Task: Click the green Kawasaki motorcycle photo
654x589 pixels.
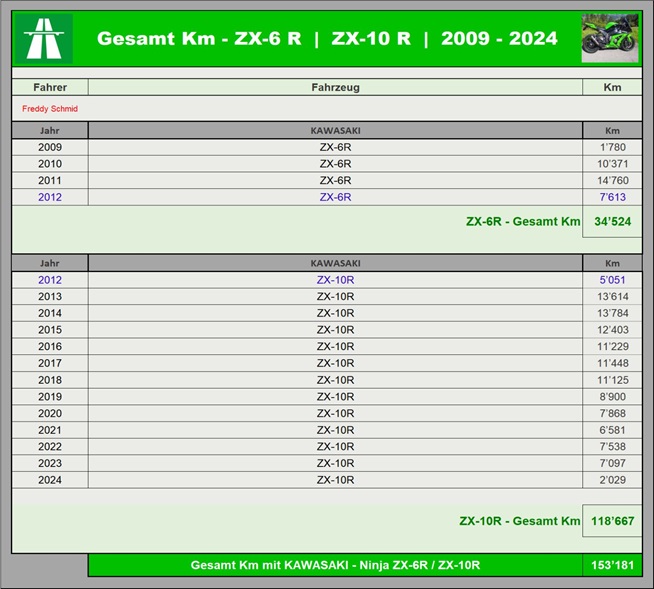Action: [610, 38]
